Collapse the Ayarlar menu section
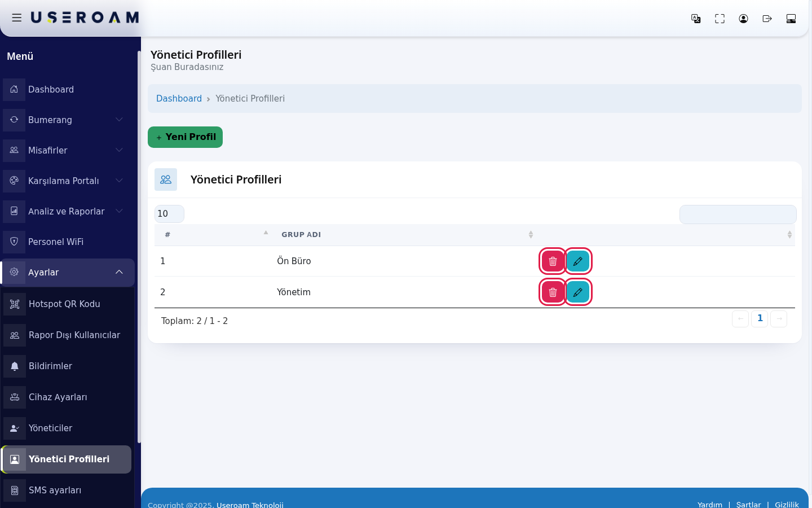The width and height of the screenshot is (812, 508). 68,272
